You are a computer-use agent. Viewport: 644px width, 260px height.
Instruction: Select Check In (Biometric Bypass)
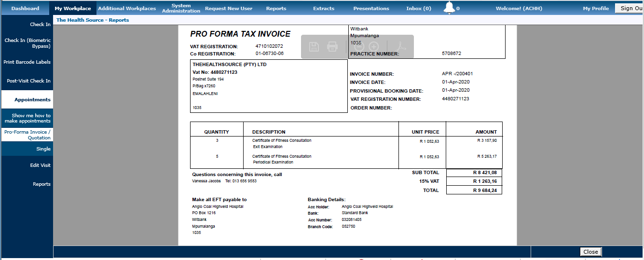[27, 43]
